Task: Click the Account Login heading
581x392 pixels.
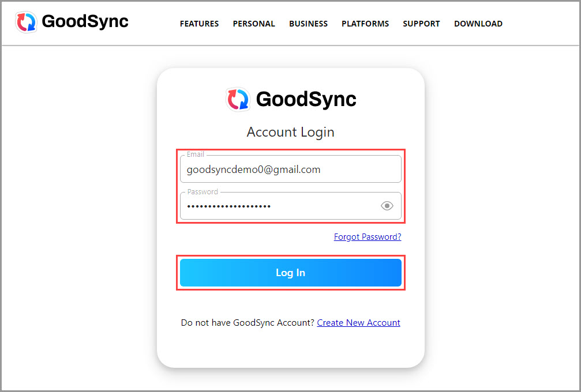Action: pos(290,132)
